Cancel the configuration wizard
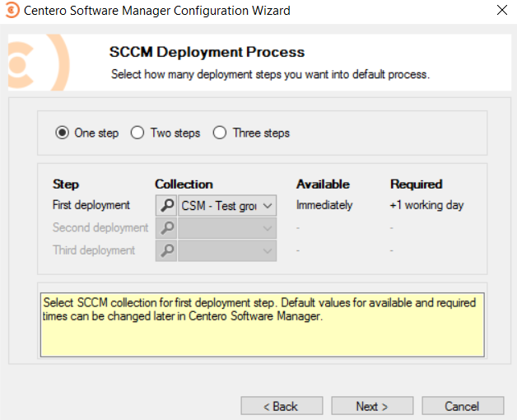Viewport: 517px width, 420px height. tap(462, 406)
